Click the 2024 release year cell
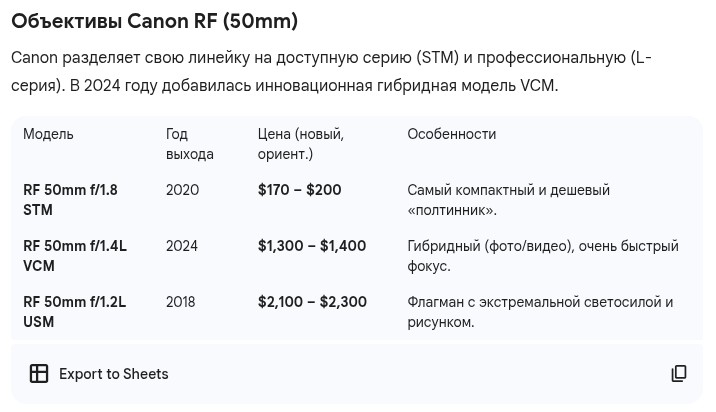Image resolution: width=716 pixels, height=412 pixels. click(x=182, y=246)
